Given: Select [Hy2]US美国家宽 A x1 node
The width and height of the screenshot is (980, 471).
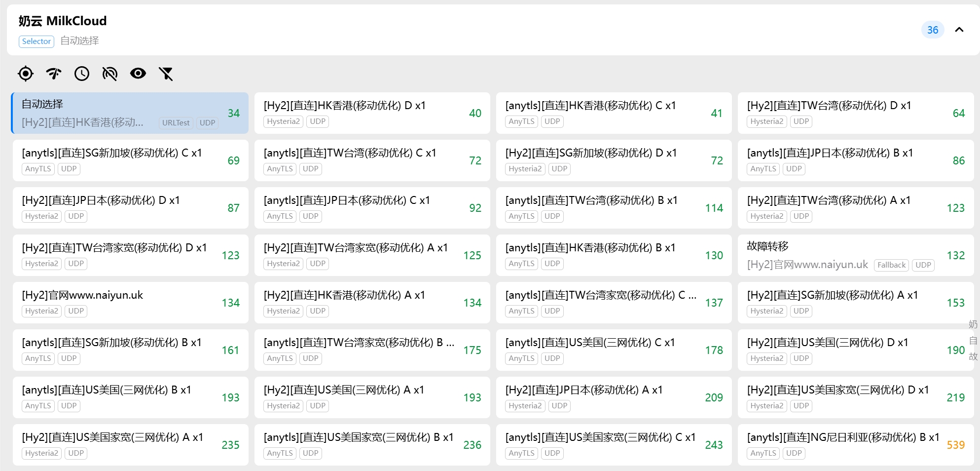Looking at the screenshot, I should 130,445.
